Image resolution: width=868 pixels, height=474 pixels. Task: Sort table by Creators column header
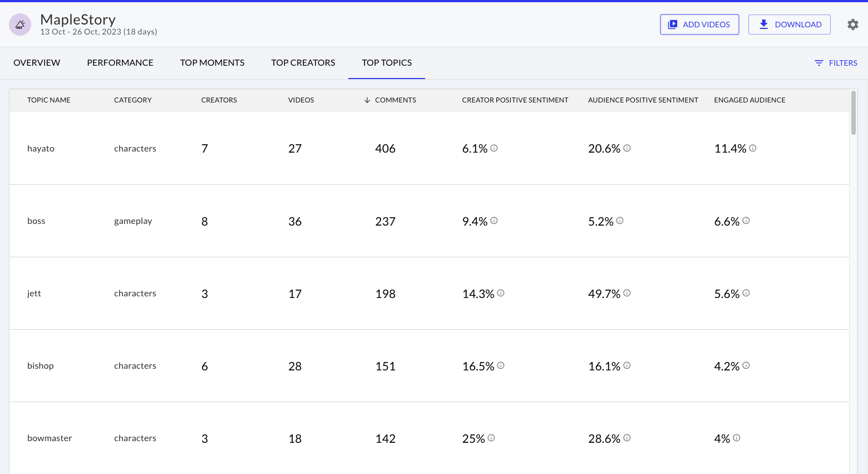[219, 100]
